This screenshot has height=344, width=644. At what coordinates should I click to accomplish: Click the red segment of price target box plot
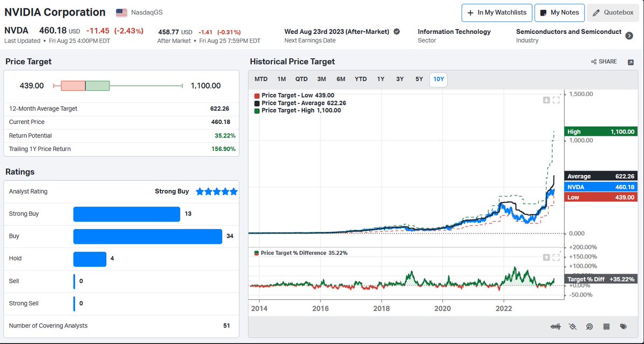(x=73, y=86)
